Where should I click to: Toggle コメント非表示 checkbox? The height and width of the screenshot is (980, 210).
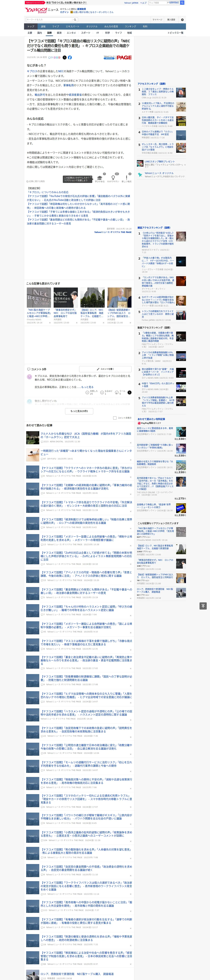[x=115, y=418]
